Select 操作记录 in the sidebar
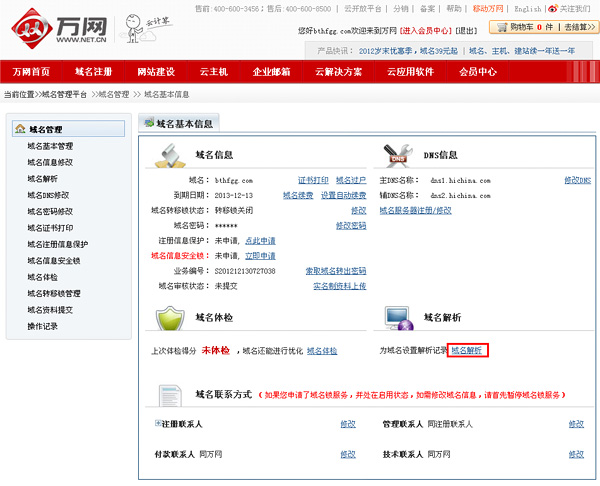The height and width of the screenshot is (486, 600). pyautogui.click(x=42, y=326)
